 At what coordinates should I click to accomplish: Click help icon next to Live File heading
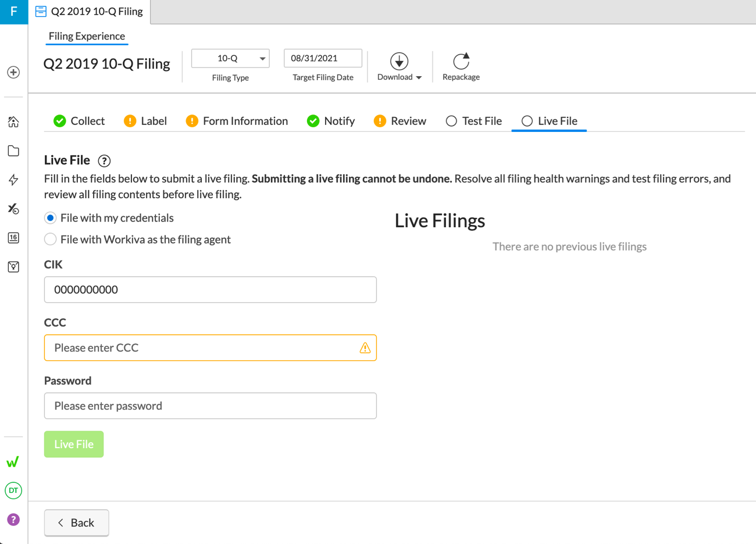(x=104, y=161)
